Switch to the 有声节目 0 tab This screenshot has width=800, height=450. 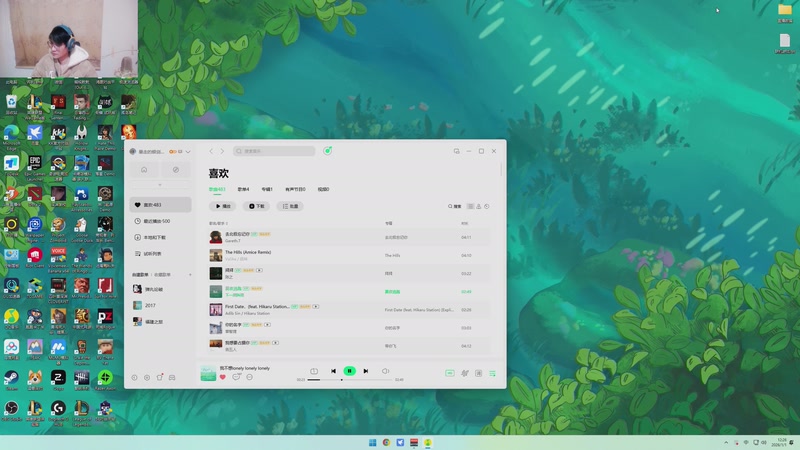point(295,189)
